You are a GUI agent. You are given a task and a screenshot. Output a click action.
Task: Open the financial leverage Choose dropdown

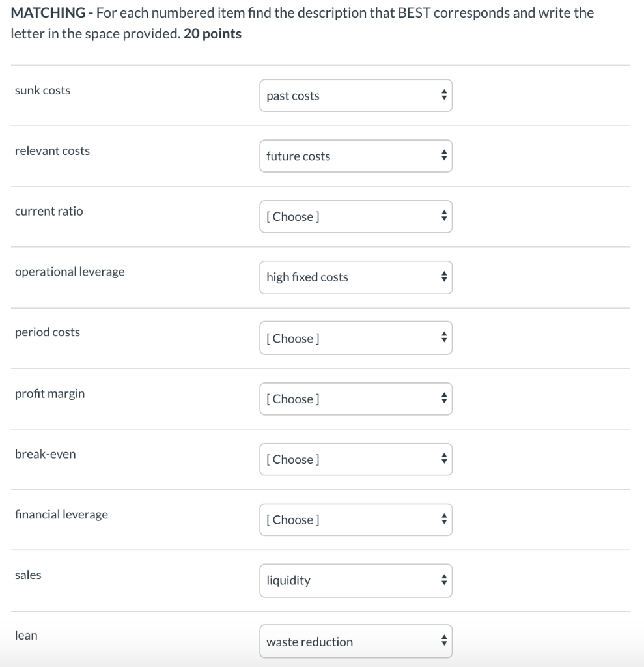pos(356,520)
